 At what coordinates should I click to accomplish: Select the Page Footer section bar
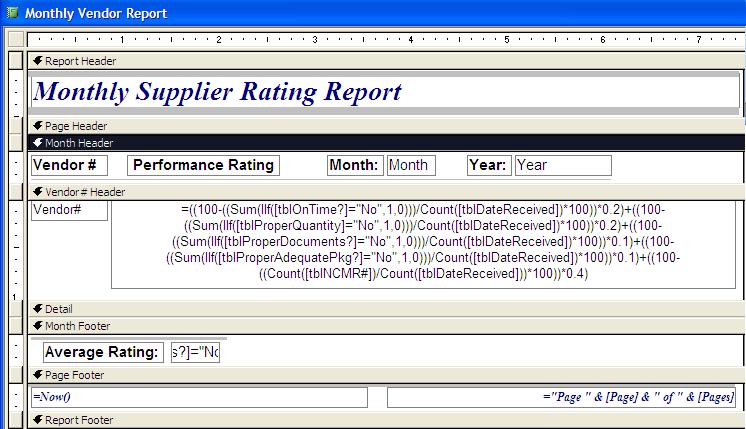386,375
